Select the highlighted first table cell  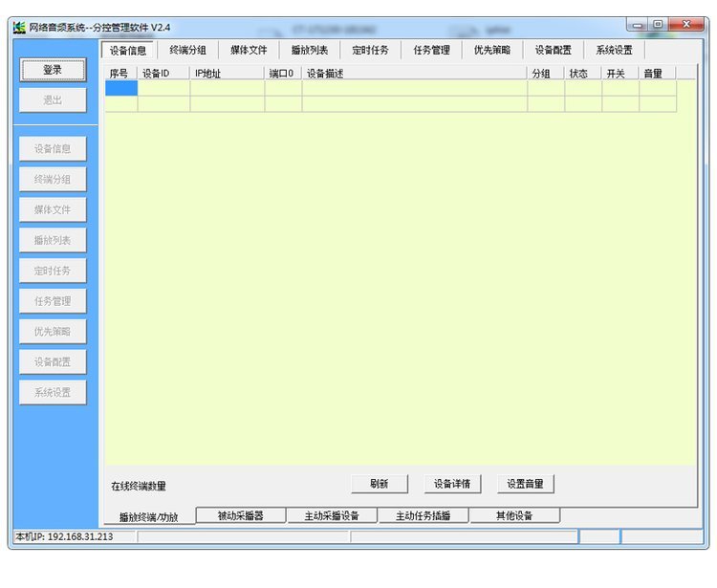pos(121,88)
